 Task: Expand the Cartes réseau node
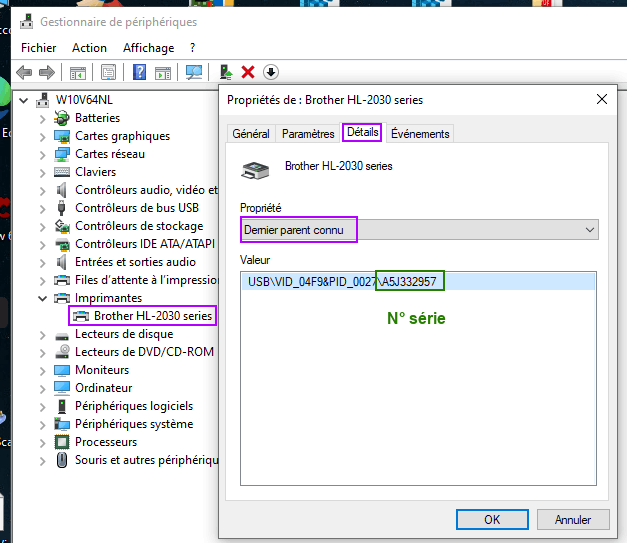click(x=42, y=154)
